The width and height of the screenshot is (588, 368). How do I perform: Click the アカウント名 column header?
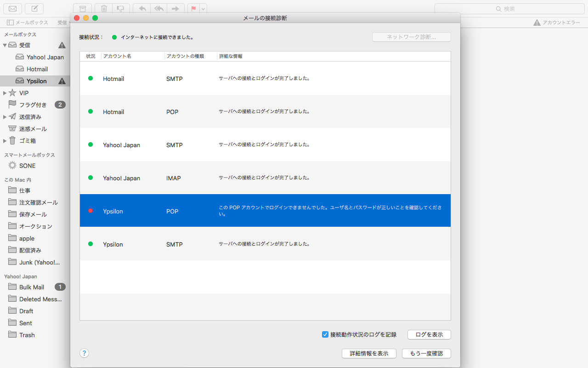tap(117, 56)
